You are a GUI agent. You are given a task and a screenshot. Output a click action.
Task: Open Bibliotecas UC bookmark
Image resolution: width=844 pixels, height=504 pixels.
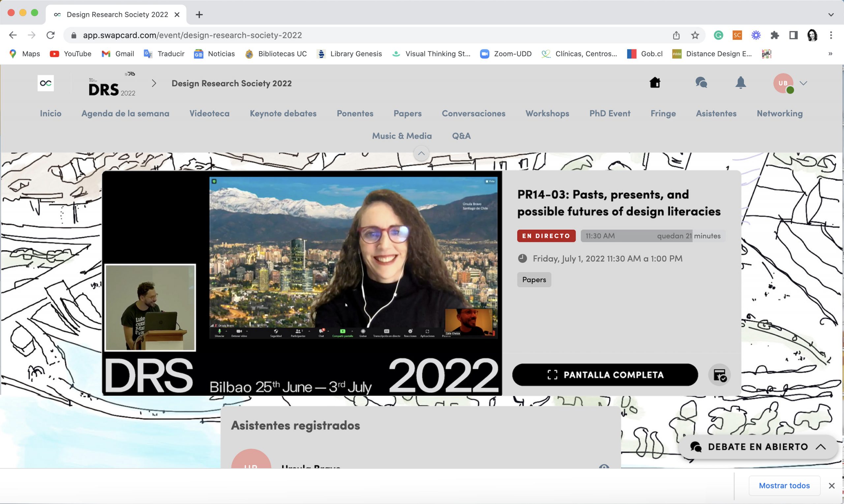pos(276,54)
